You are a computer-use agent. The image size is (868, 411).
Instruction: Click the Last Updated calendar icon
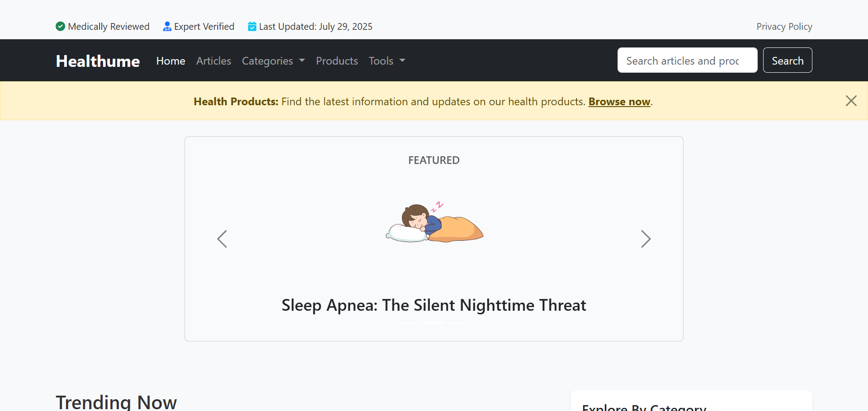coord(252,26)
